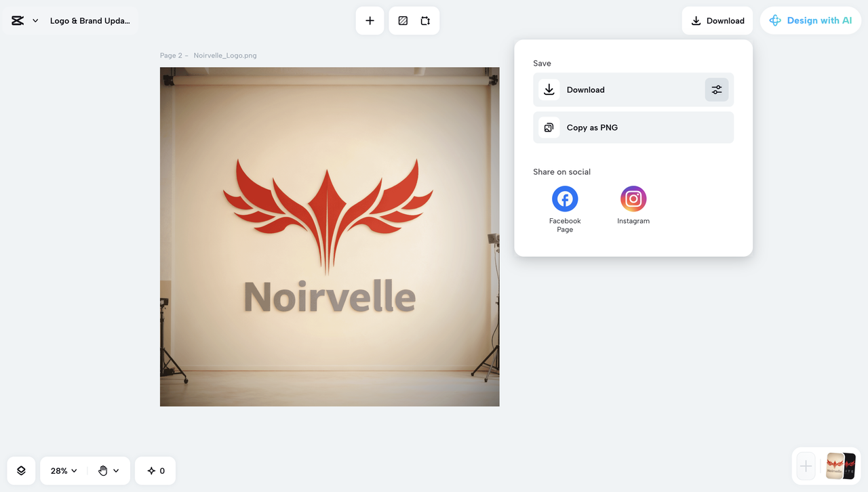Open the canvas background settings icon
868x492 pixels.
coord(403,20)
